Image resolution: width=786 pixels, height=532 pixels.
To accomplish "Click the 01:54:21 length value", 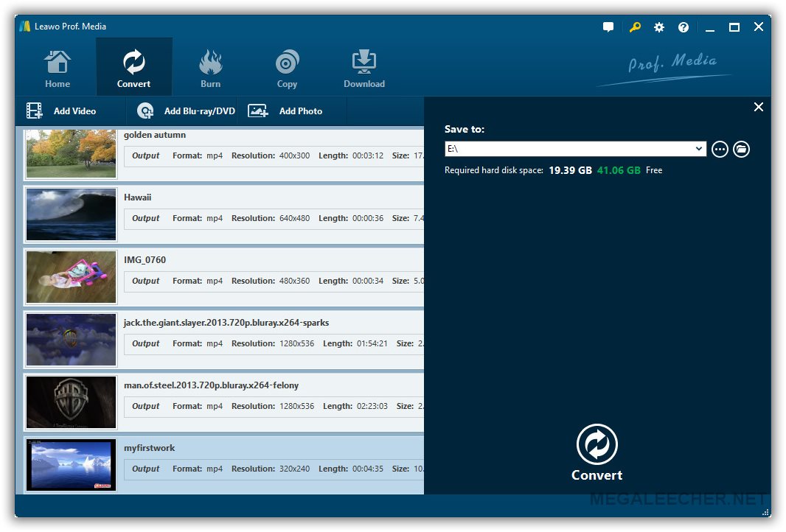I will click(372, 343).
